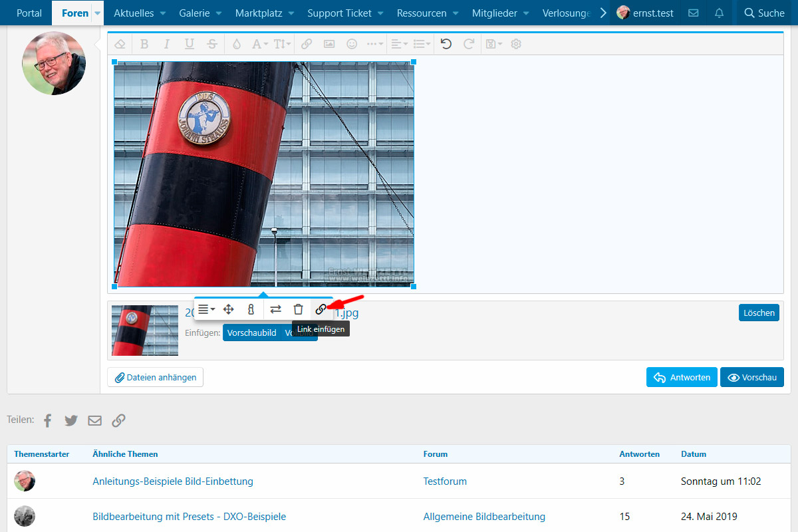Viewport: 798px width, 532px height.
Task: Expand the Foren dropdown arrow
Action: click(x=98, y=13)
